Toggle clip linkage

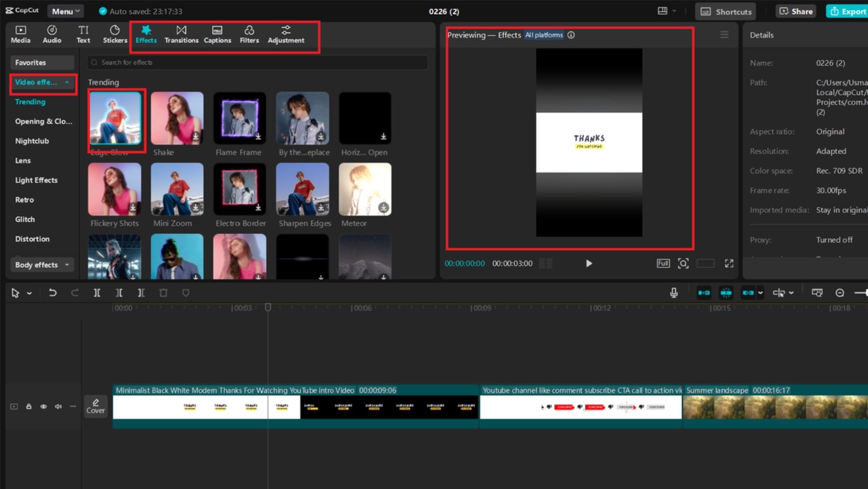[x=748, y=293]
